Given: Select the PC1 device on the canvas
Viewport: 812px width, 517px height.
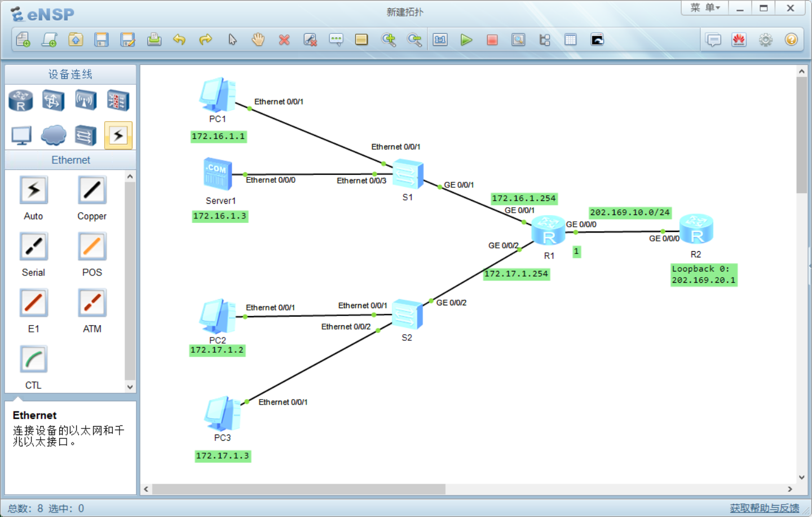Looking at the screenshot, I should pos(217,94).
